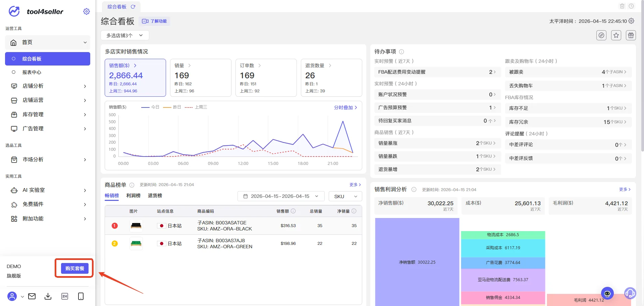The width and height of the screenshot is (644, 306).
Task: Open the date range picker 2026-04-15
Action: (281, 196)
